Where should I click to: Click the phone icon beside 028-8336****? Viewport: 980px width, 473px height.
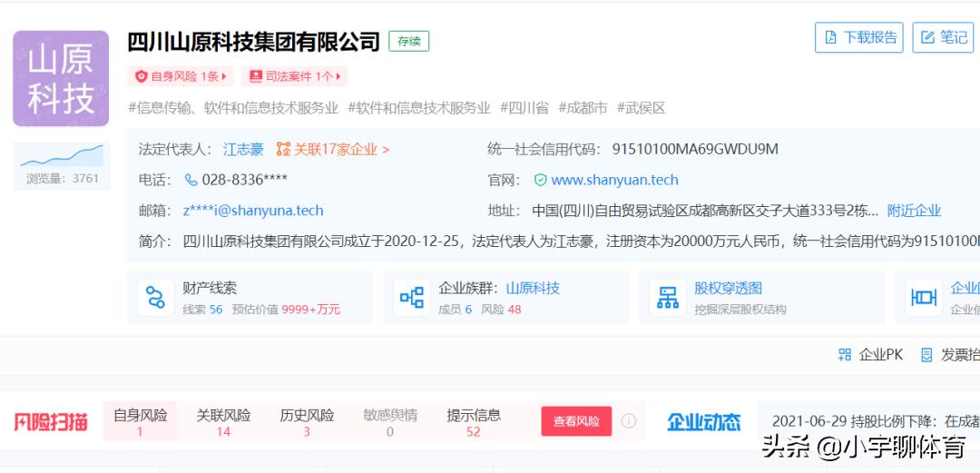click(x=191, y=180)
